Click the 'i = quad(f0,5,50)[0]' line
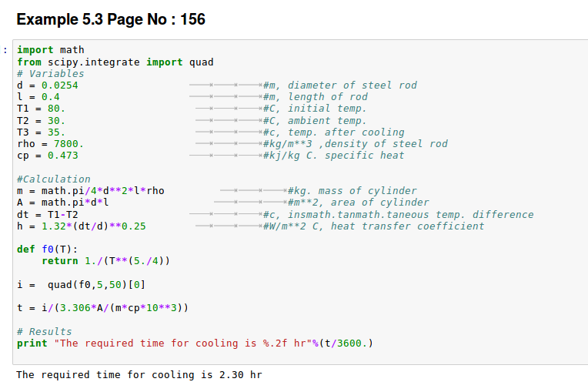588x392 pixels. pyautogui.click(x=81, y=285)
